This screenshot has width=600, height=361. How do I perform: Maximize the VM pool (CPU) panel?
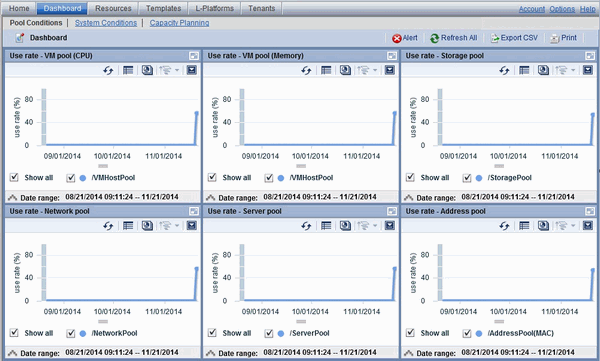click(194, 56)
